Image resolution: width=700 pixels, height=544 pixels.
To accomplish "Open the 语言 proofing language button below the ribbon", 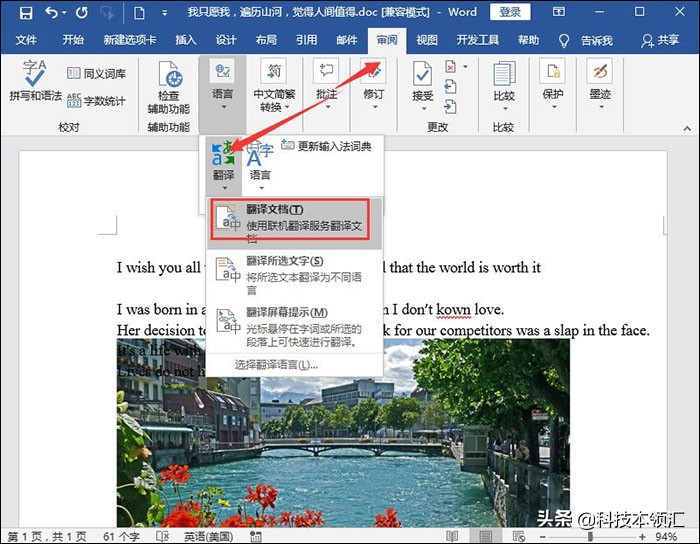I will (260, 165).
